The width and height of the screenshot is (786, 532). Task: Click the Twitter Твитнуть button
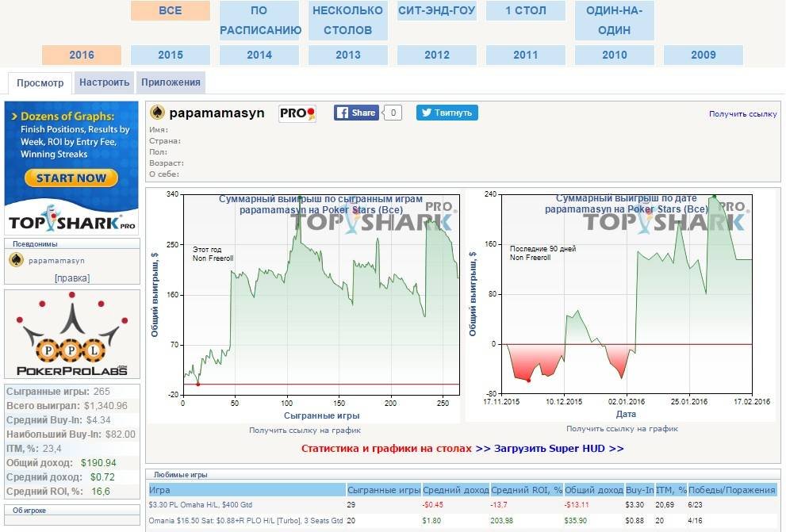click(x=447, y=113)
